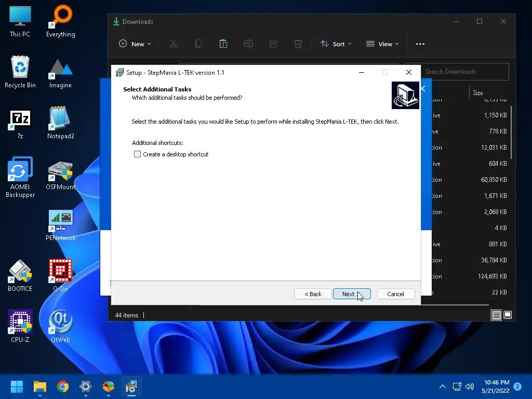Select the row sized 881 KB
The height and width of the screenshot is (399, 532).
pos(470,244)
